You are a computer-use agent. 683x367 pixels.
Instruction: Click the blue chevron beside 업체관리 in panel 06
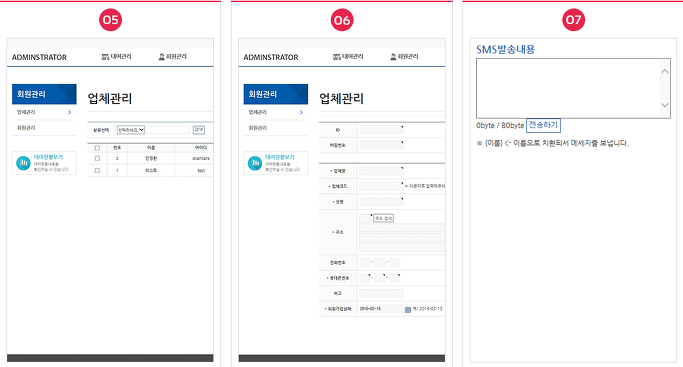tap(301, 112)
